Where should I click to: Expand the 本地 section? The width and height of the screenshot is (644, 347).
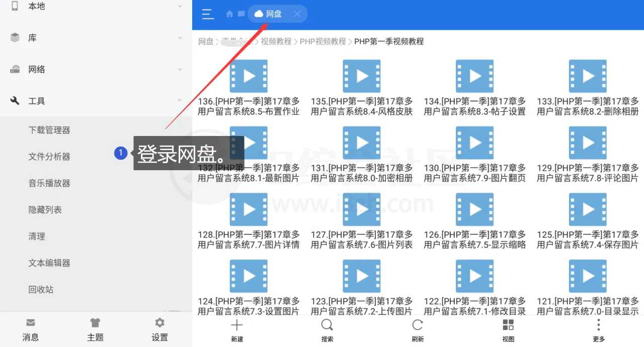180,6
